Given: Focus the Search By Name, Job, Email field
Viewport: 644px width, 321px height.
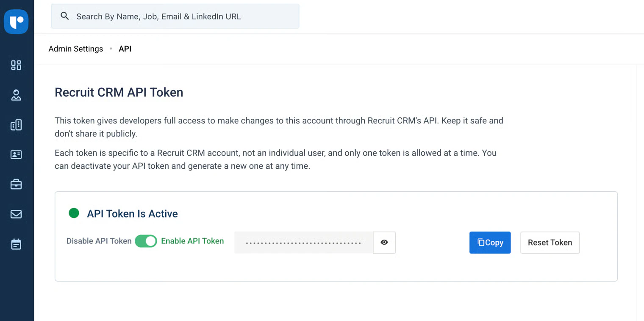Looking at the screenshot, I should pyautogui.click(x=175, y=16).
